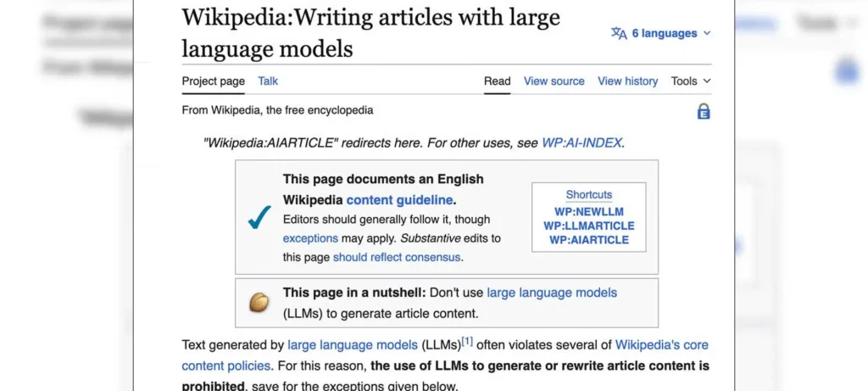The width and height of the screenshot is (868, 391).
Task: Open the content guideline link
Action: (399, 200)
